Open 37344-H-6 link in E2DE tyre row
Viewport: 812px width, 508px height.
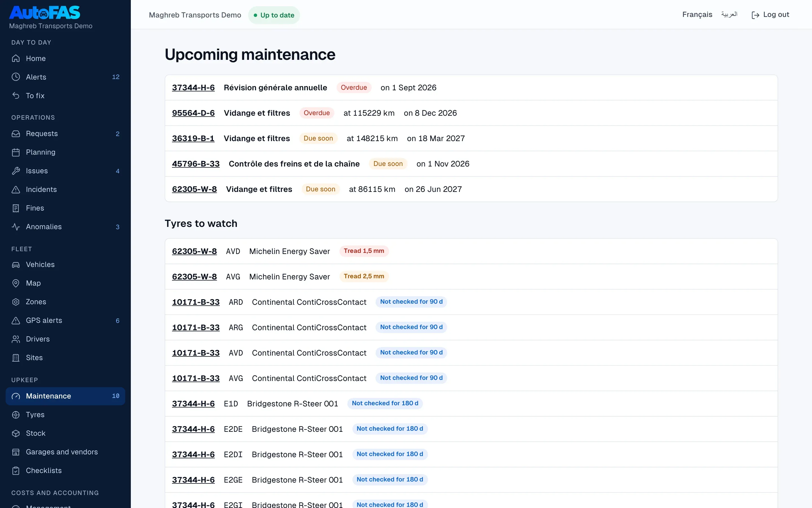click(x=193, y=429)
